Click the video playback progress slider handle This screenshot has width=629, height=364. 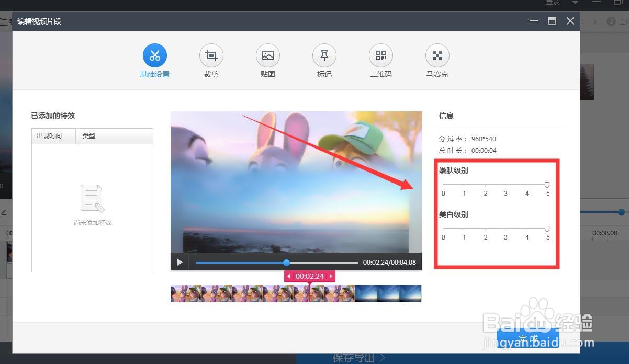pos(286,263)
